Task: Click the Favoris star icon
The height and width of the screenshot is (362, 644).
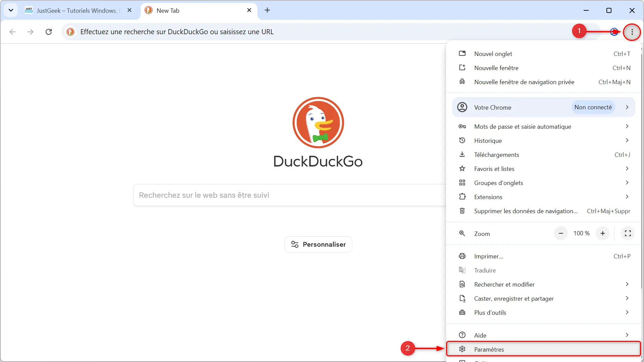Action: pos(462,169)
